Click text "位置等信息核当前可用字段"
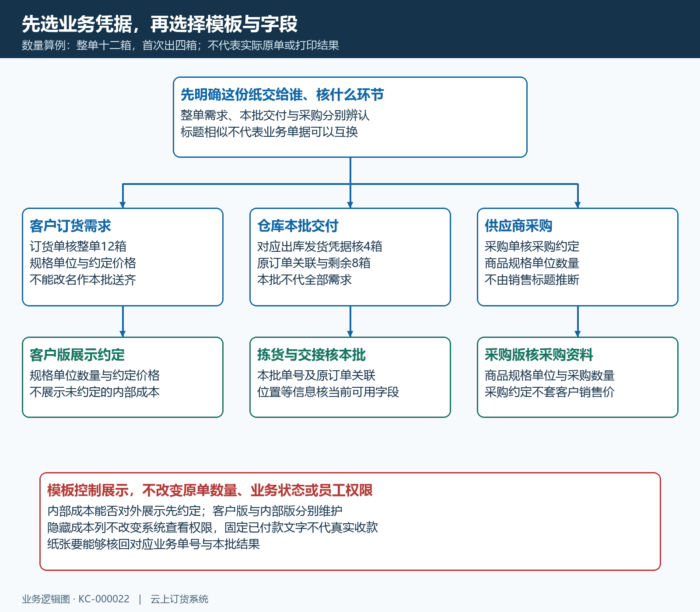 pyautogui.click(x=328, y=392)
